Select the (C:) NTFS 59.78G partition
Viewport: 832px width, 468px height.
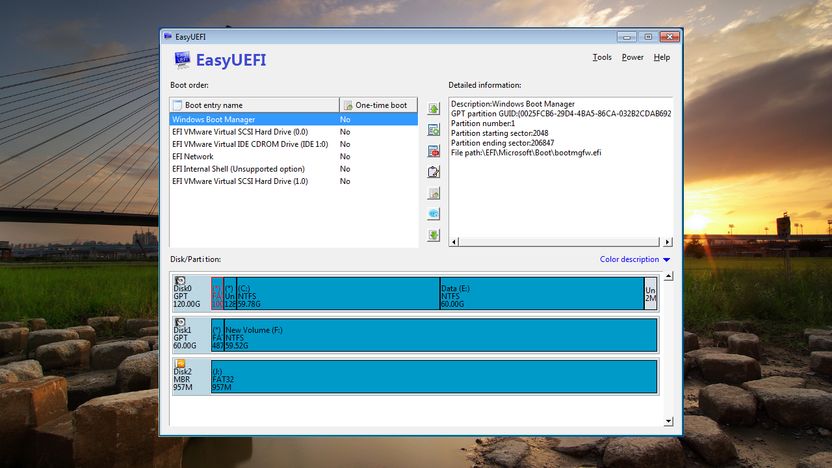click(338, 293)
